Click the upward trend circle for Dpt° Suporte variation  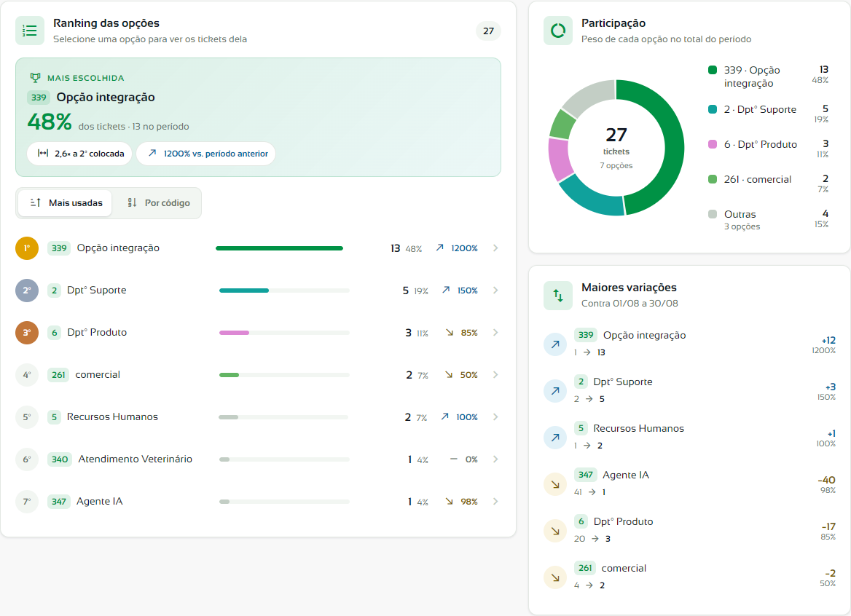click(555, 391)
